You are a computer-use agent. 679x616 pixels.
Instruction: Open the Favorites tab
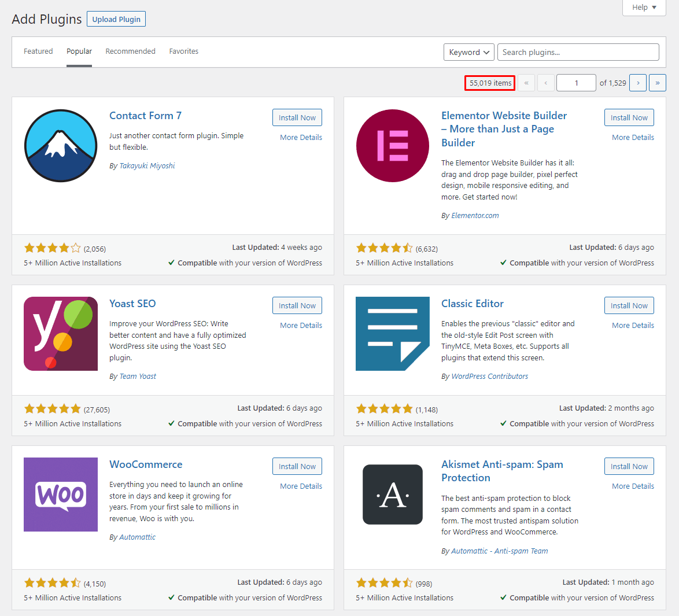tap(183, 51)
